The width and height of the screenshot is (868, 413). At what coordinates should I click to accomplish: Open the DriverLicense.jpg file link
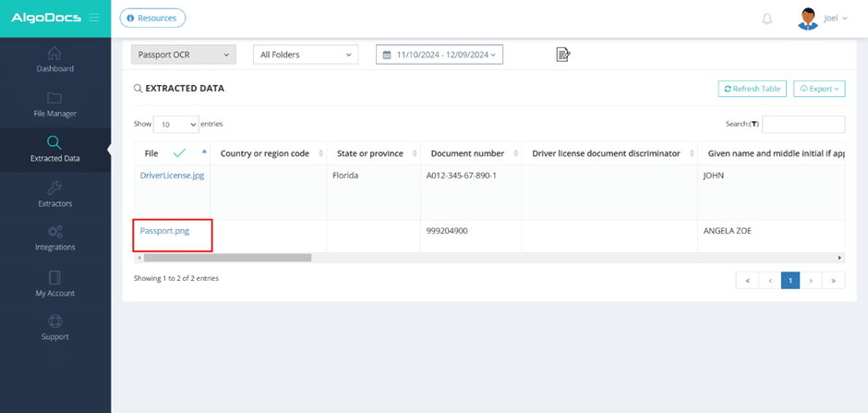(172, 176)
